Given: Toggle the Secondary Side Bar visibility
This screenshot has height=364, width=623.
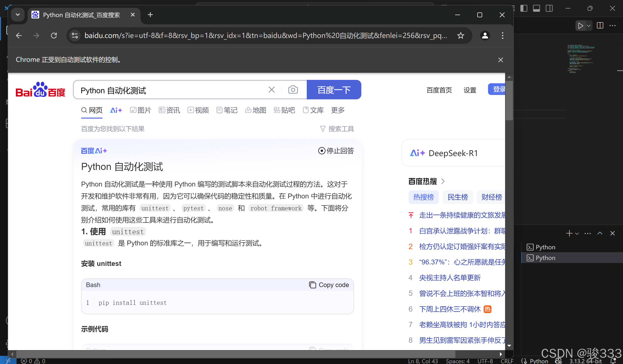Looking at the screenshot, I should point(549,8).
